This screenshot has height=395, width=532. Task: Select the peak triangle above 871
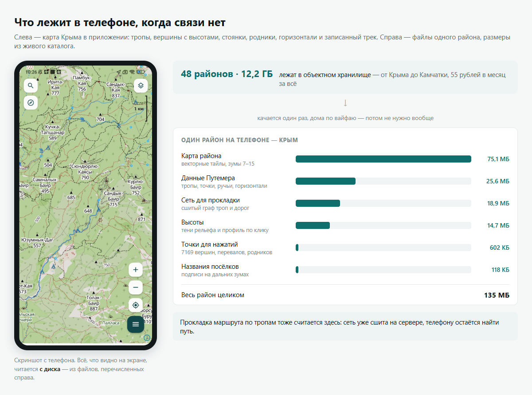[x=141, y=214]
